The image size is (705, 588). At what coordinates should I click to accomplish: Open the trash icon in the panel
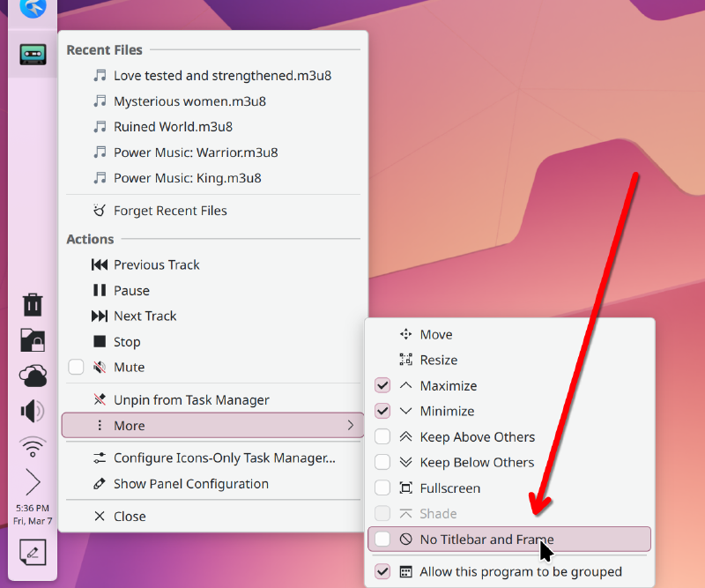(x=33, y=305)
